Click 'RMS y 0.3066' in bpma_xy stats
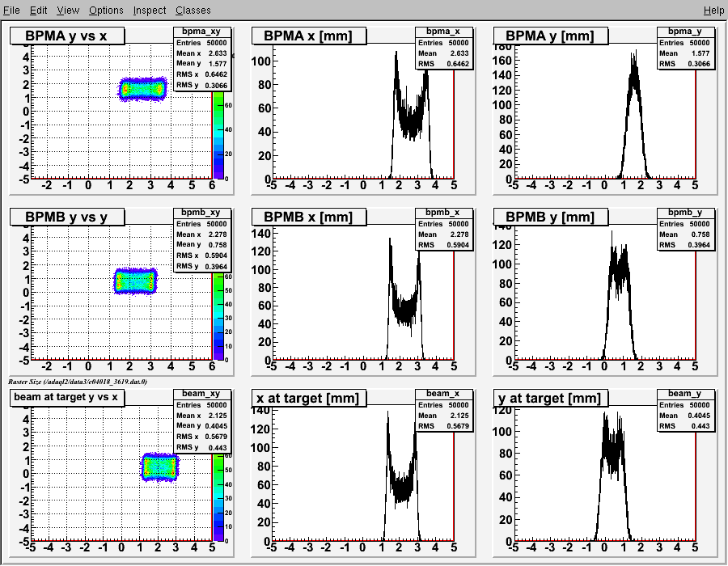The image size is (728, 566). pos(201,86)
